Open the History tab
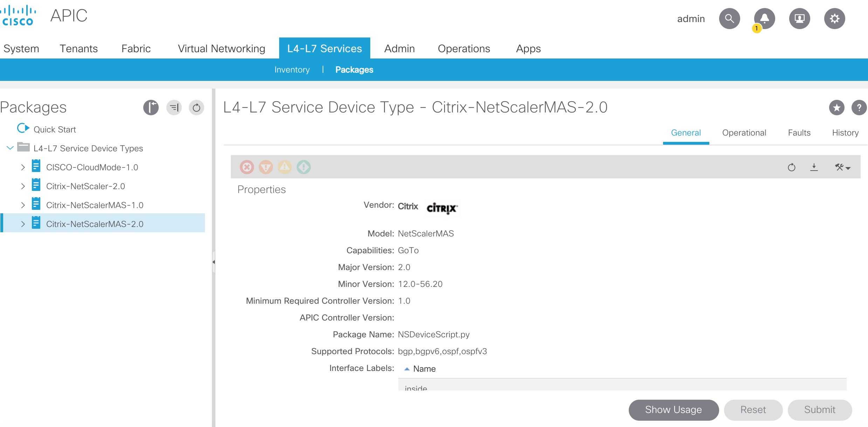Screen dimensions: 868x427 coord(845,133)
